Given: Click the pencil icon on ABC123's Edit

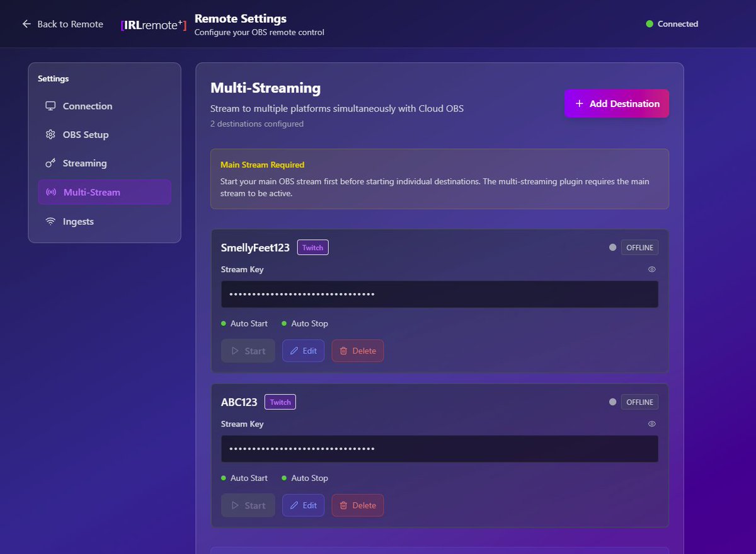Looking at the screenshot, I should pos(294,505).
